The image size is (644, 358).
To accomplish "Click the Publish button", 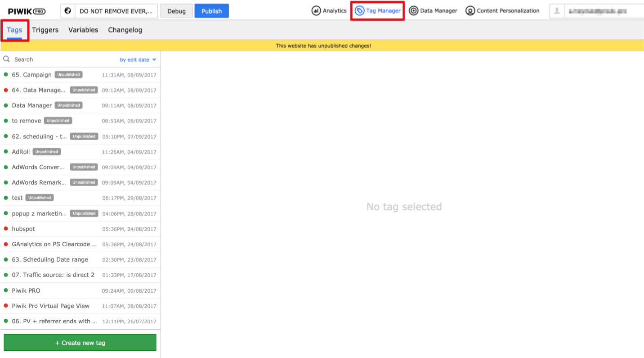I will pyautogui.click(x=211, y=11).
